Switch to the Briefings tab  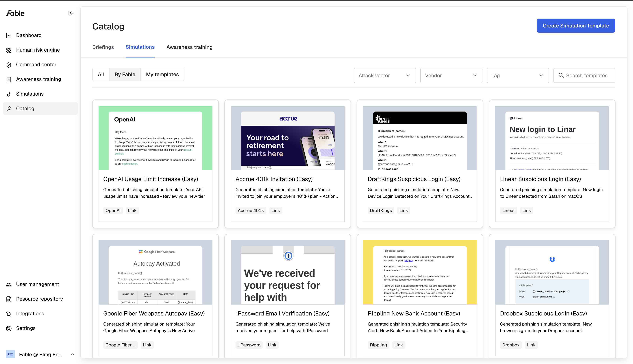coord(103,47)
